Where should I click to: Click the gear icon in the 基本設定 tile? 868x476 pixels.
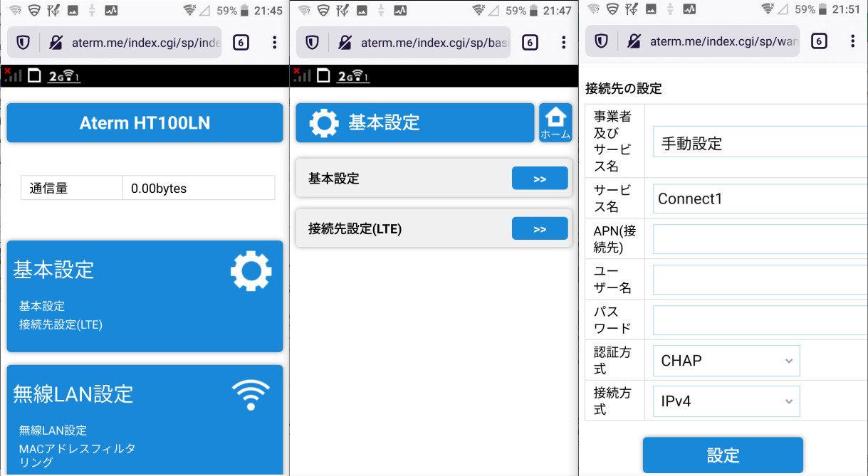251,271
